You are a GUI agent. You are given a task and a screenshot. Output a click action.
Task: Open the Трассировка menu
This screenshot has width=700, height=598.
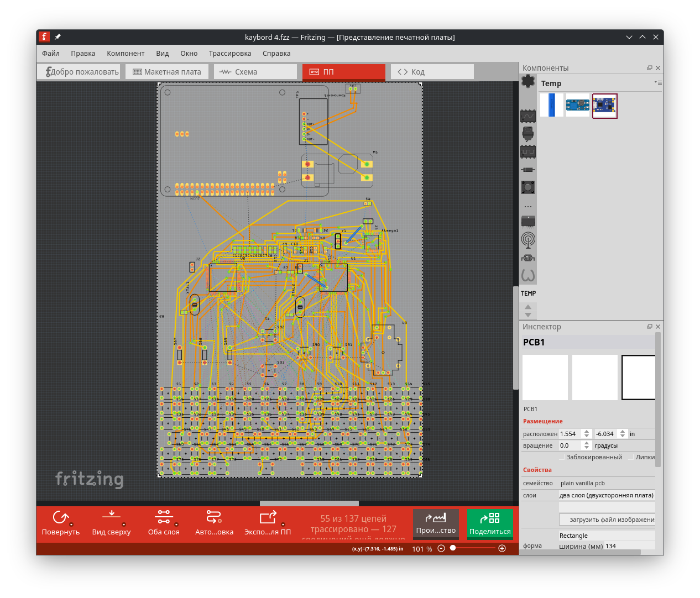pos(230,54)
